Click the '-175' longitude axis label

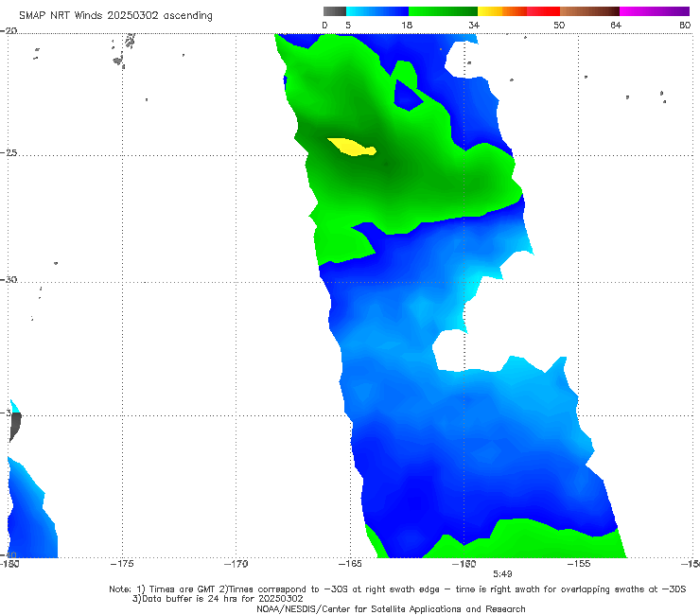[122, 564]
